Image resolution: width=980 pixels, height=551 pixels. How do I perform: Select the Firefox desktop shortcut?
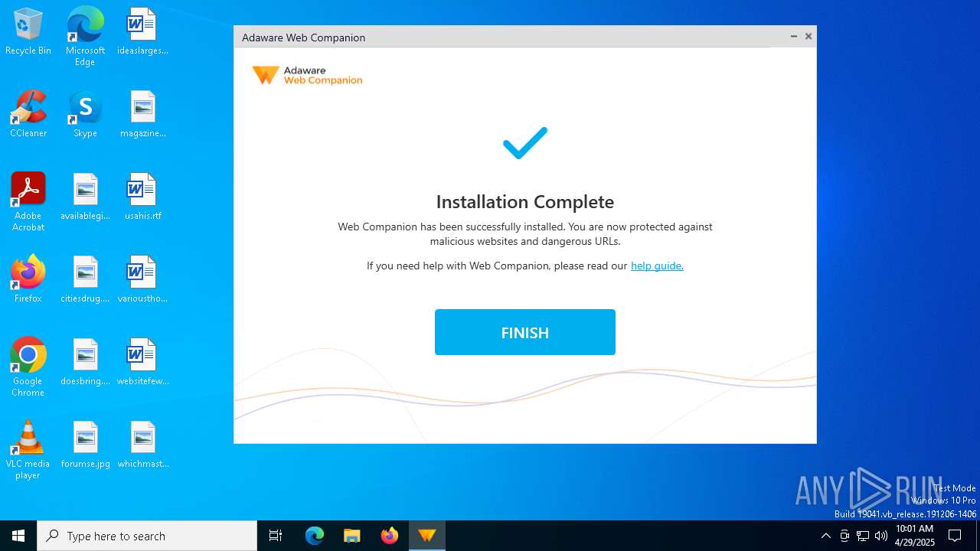28,280
